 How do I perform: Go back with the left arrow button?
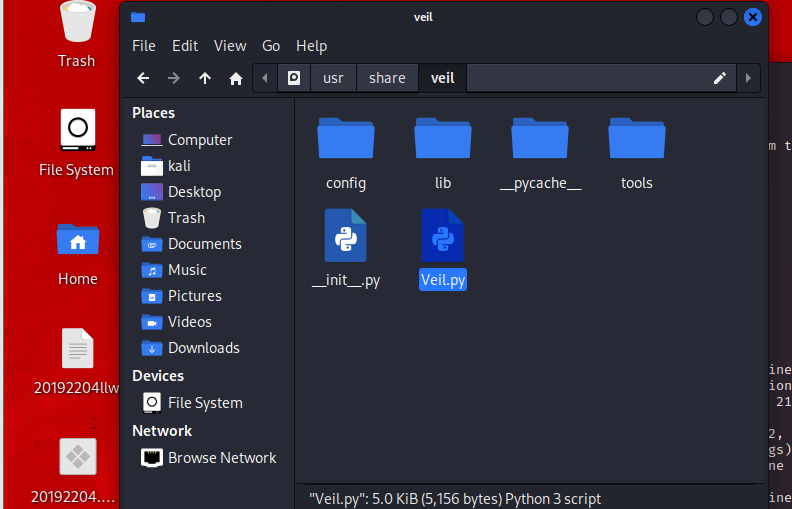pos(143,78)
